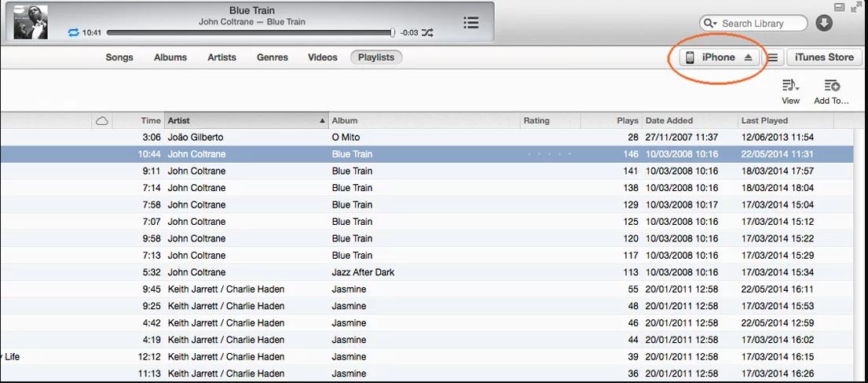Select the Keith Jarrett track lasting 4:42
The image size is (868, 383).
coord(427,323)
